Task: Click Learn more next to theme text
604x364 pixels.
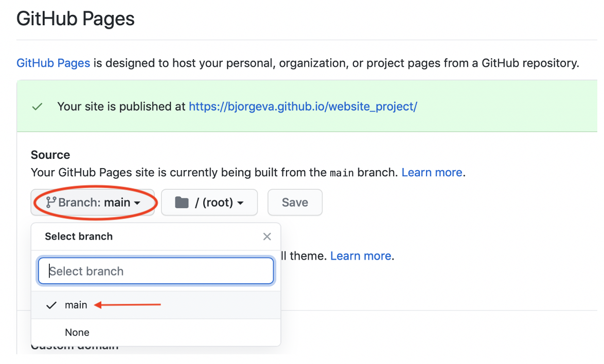Action: pyautogui.click(x=361, y=256)
